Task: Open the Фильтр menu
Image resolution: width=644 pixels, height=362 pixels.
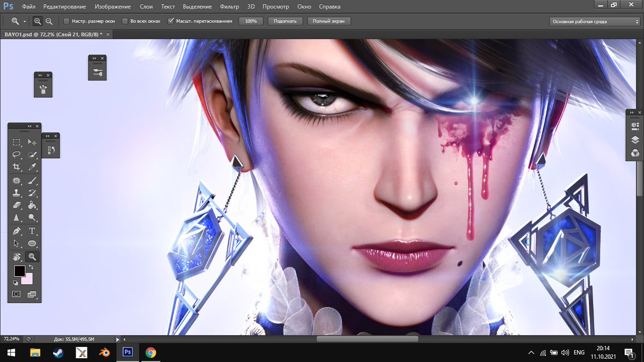Action: pyautogui.click(x=230, y=7)
